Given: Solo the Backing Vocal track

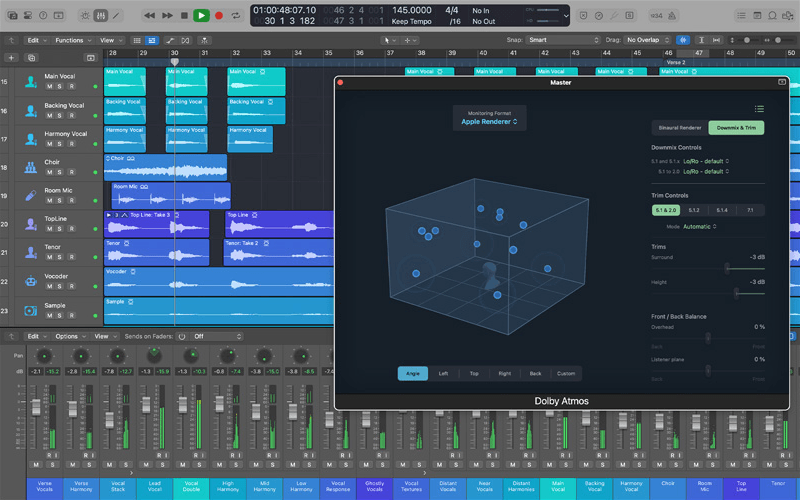Looking at the screenshot, I should pyautogui.click(x=60, y=116).
